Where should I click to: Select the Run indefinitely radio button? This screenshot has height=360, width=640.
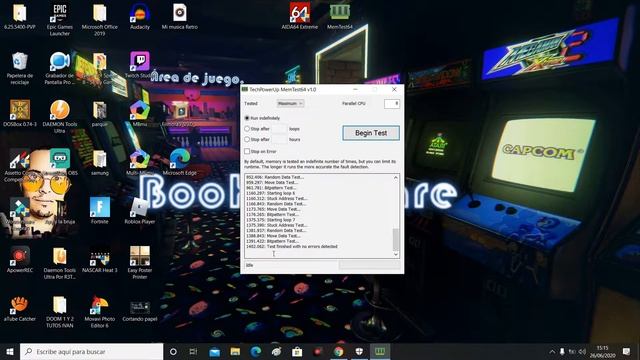(x=247, y=118)
